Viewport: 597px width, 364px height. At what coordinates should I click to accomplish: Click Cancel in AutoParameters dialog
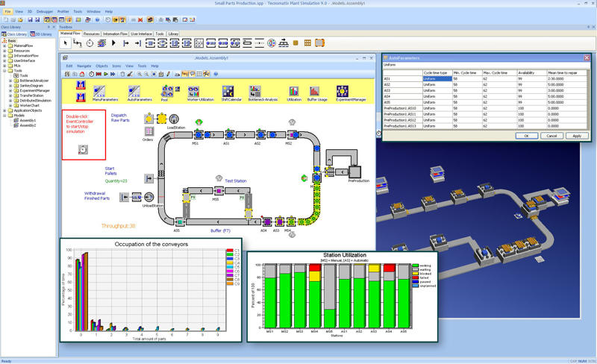coord(551,136)
